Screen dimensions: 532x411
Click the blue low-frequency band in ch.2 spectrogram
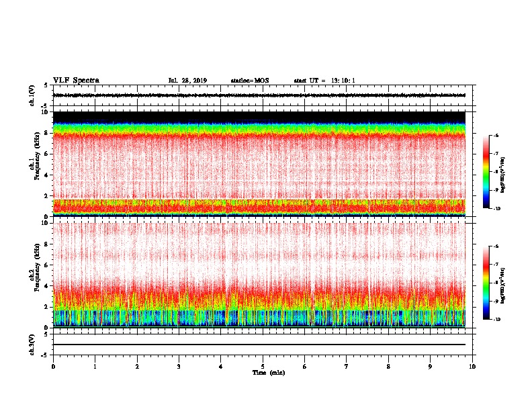click(x=259, y=318)
